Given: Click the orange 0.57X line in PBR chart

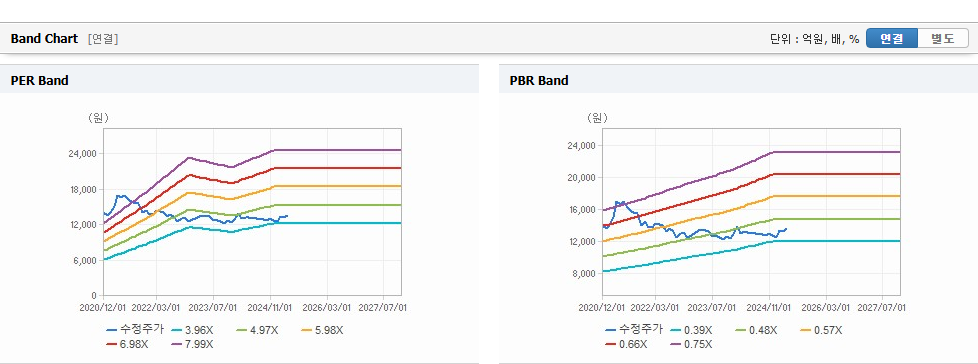Looking at the screenshot, I should [x=836, y=196].
